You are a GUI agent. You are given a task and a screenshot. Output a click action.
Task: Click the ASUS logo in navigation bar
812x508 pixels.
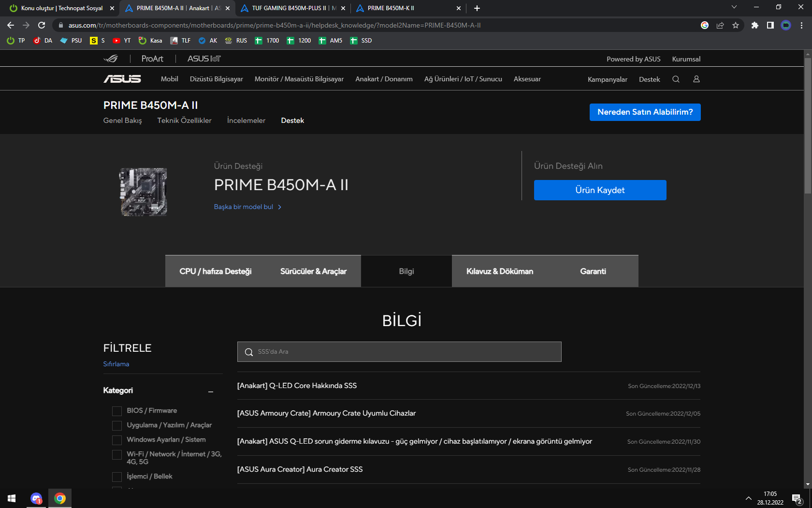(122, 79)
